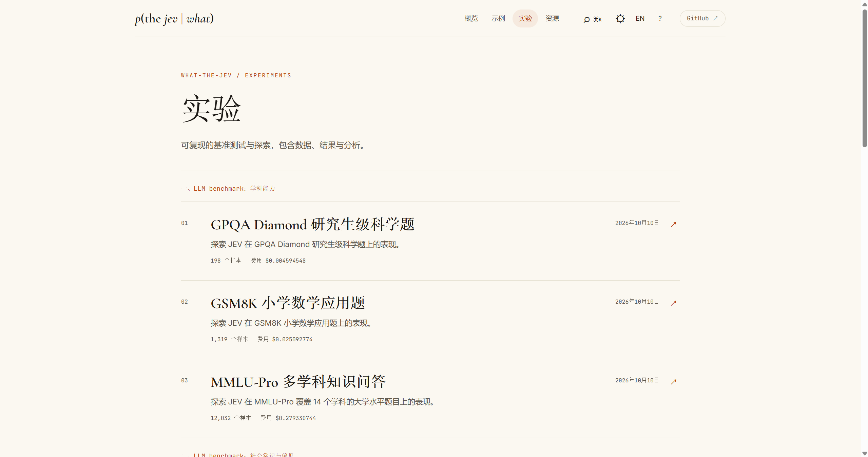The width and height of the screenshot is (868, 457).
Task: Click the ⌘K shortcut label
Action: [597, 20]
